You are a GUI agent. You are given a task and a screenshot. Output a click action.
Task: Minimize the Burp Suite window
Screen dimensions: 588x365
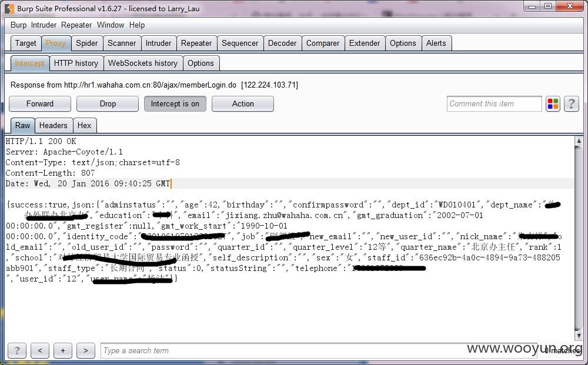click(532, 6)
